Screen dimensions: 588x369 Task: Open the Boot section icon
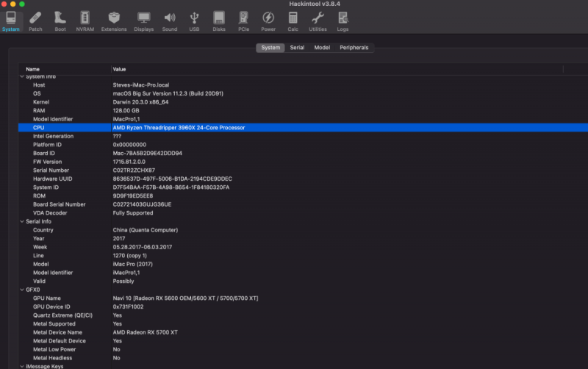(x=60, y=21)
